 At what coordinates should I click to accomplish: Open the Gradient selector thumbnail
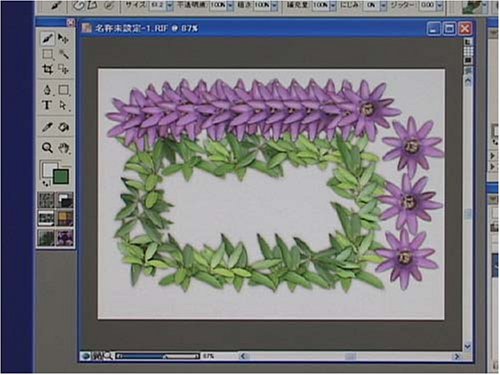coord(65,199)
